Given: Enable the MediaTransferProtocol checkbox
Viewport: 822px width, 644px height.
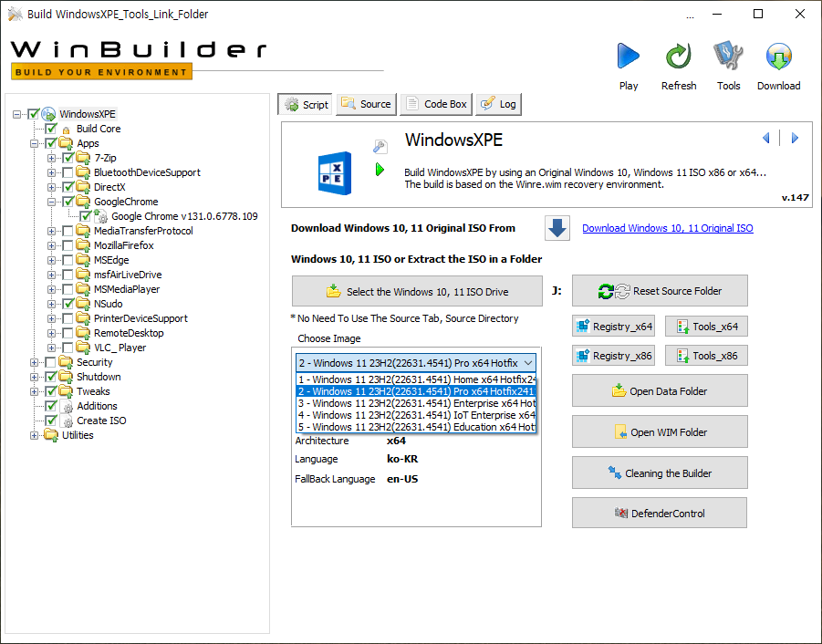Looking at the screenshot, I should click(x=68, y=231).
